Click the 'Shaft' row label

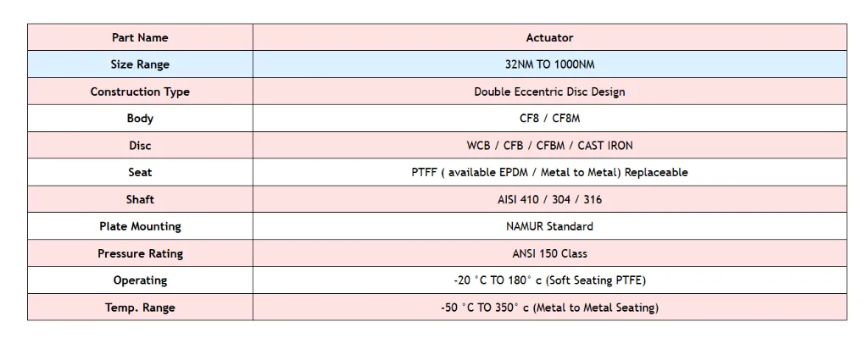[x=140, y=199]
